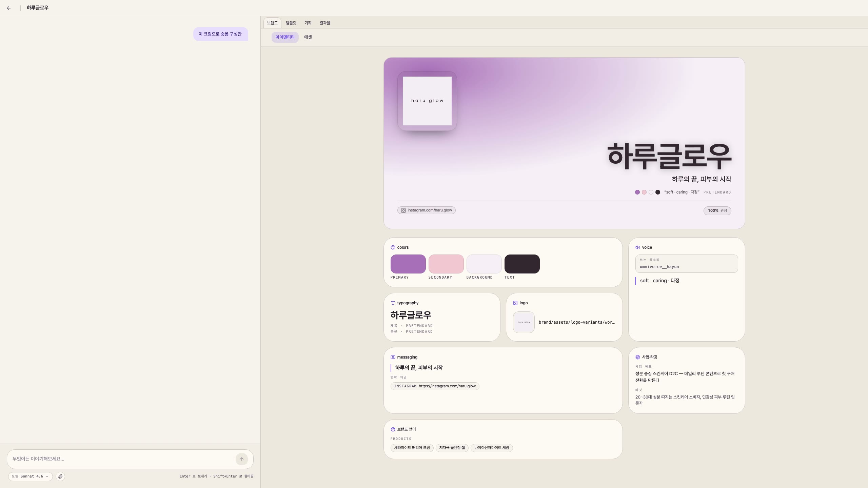The width and height of the screenshot is (868, 488).
Task: Open the instagram.com/haru.glow link chip
Action: pyautogui.click(x=427, y=210)
